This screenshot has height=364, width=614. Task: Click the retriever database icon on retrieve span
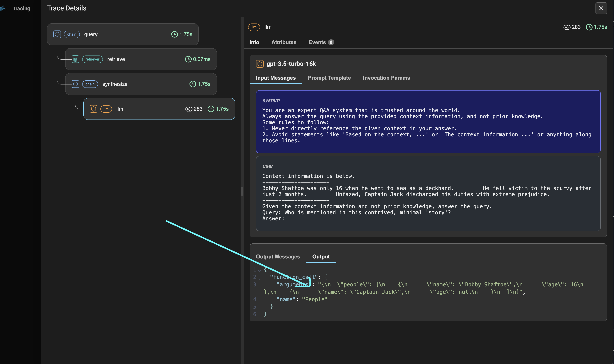pos(75,59)
